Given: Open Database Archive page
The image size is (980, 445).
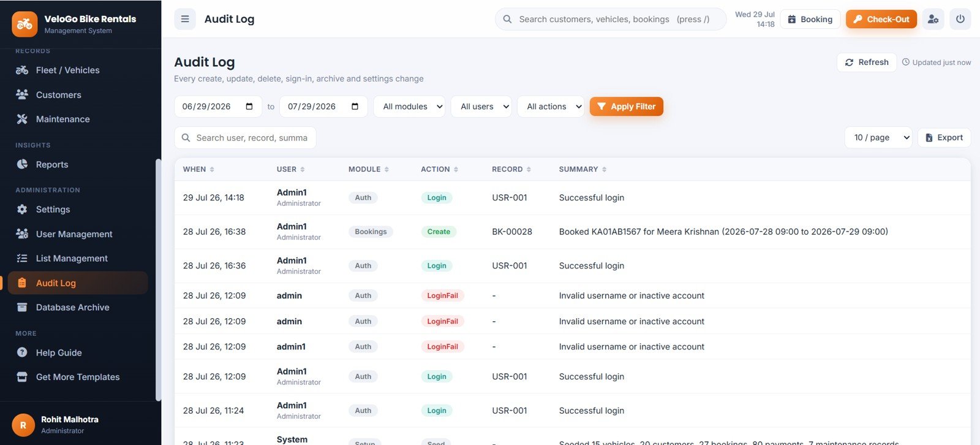Looking at the screenshot, I should 78,307.
